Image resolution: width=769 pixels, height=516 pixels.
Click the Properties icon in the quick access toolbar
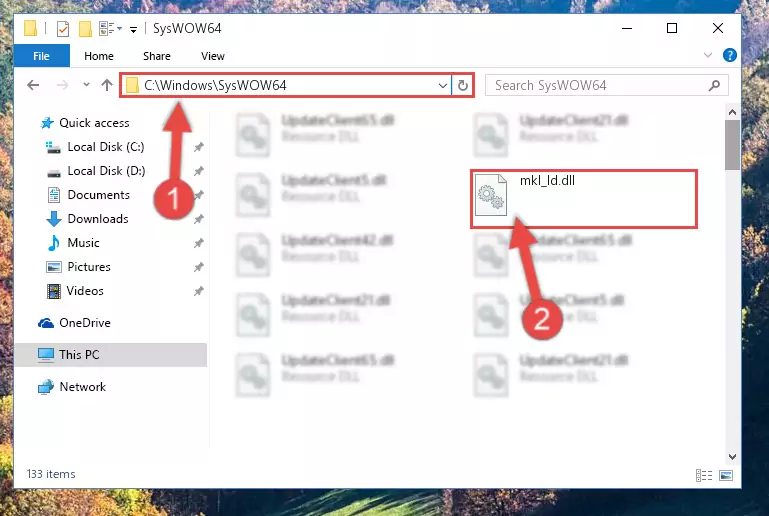(63, 29)
